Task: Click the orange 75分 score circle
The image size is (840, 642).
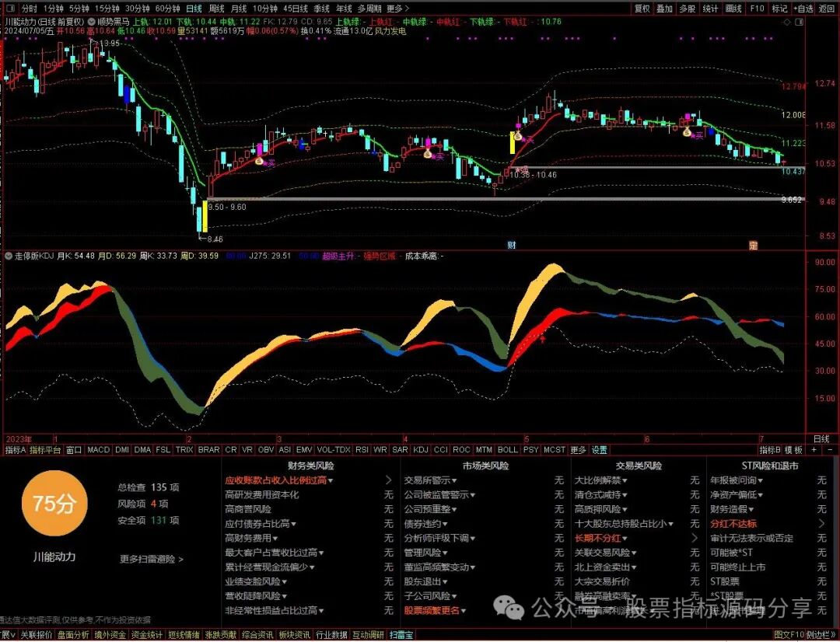Action: (54, 504)
